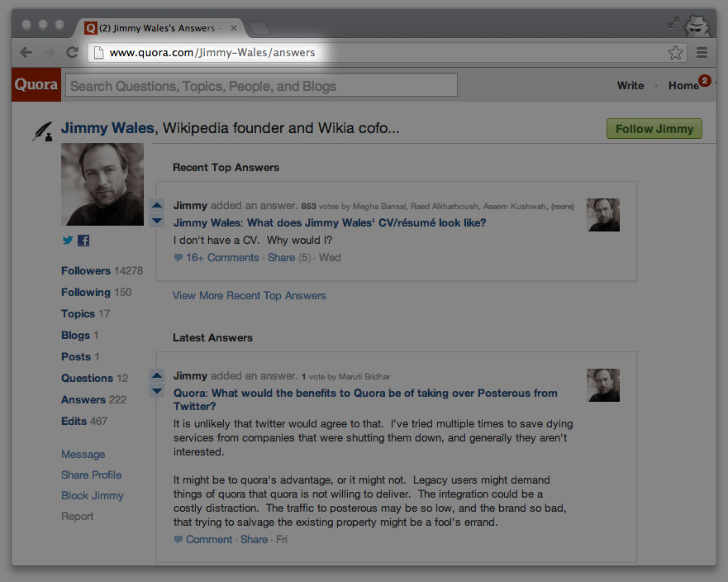This screenshot has width=728, height=582.
Task: Open the Jimmy Wales name link
Action: (107, 128)
